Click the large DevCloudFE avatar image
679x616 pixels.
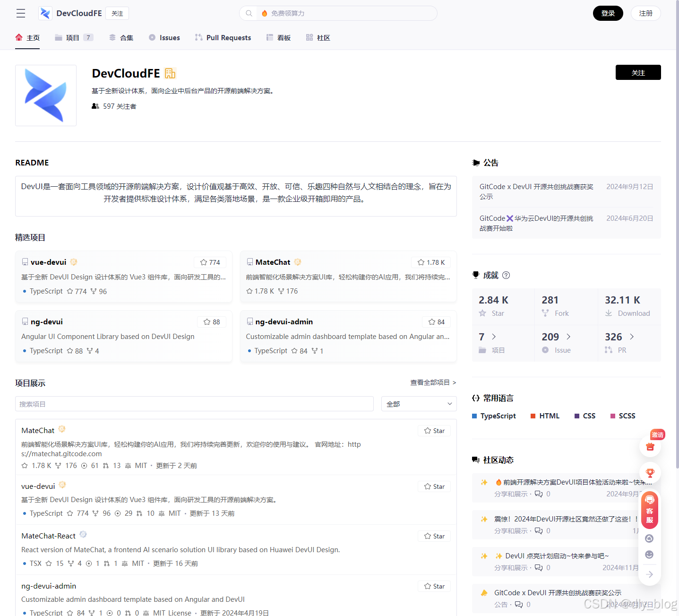click(46, 95)
